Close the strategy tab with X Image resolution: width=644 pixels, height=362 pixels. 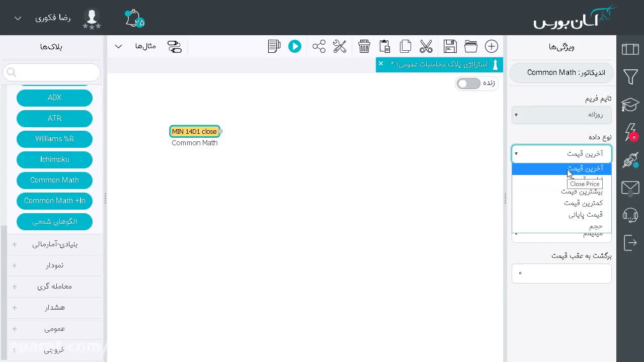(x=381, y=63)
